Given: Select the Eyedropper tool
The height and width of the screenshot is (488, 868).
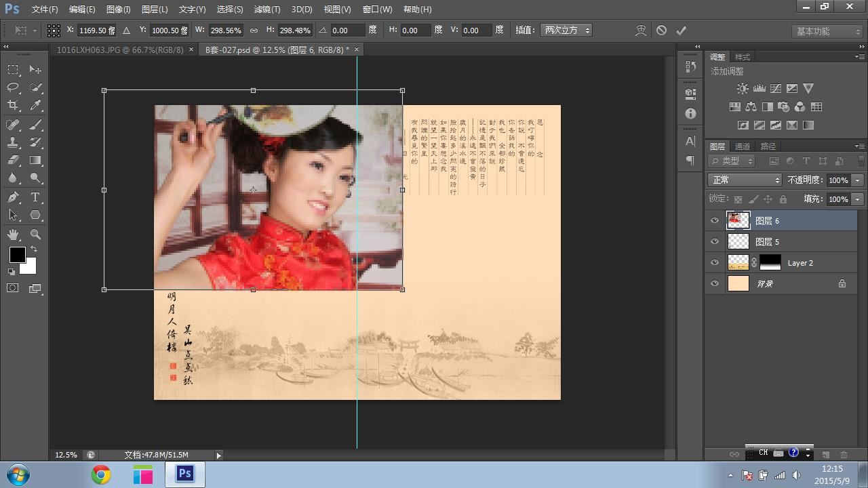Looking at the screenshot, I should tap(35, 106).
